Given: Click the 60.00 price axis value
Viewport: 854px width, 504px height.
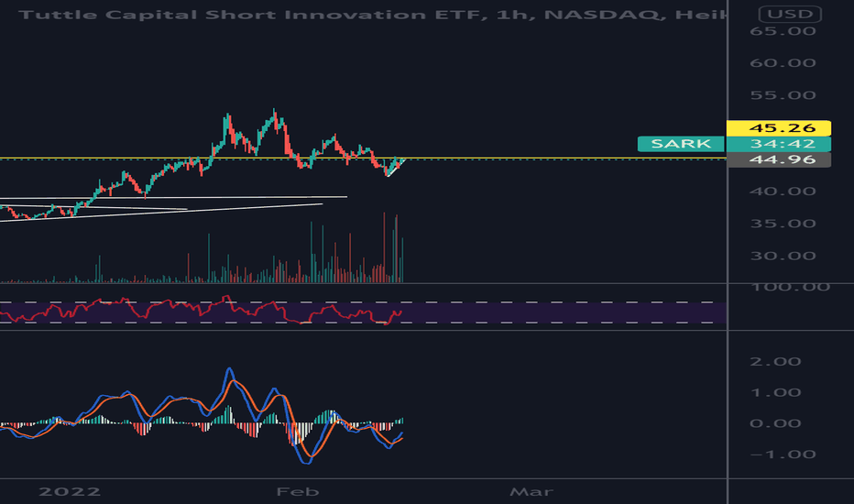Looking at the screenshot, I should tap(783, 63).
